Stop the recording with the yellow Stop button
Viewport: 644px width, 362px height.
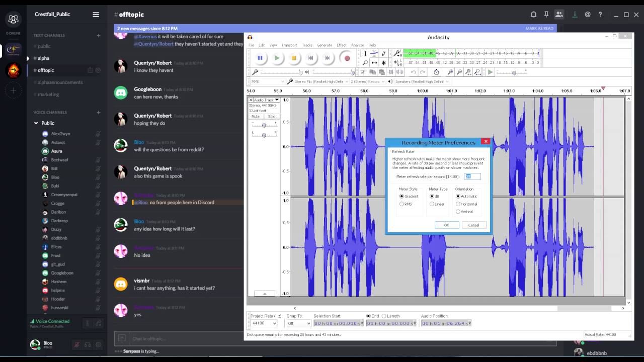click(x=294, y=58)
